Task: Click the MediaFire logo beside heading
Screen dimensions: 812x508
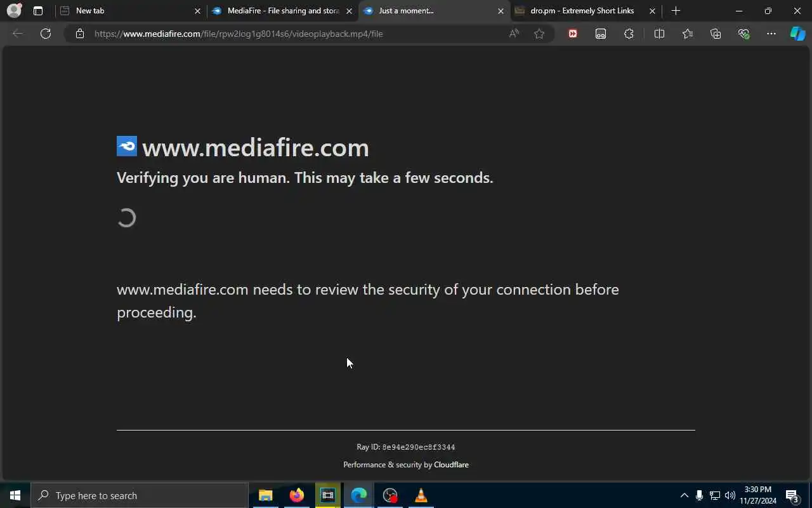Action: pyautogui.click(x=127, y=146)
